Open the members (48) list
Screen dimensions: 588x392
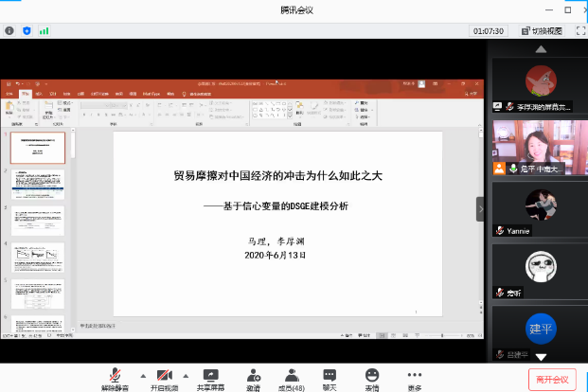[x=293, y=378]
